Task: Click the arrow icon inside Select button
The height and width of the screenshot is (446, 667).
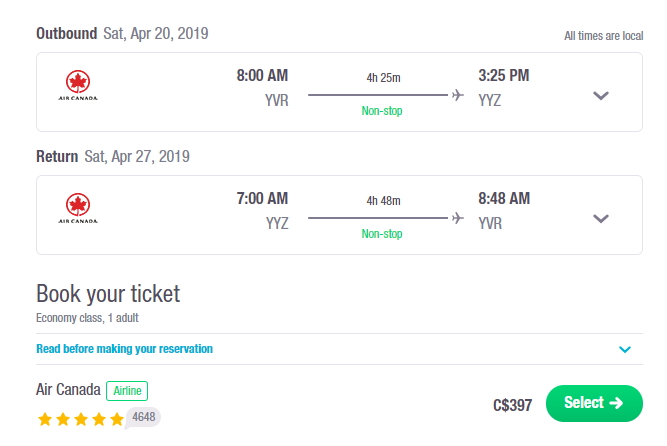Action: click(x=616, y=403)
